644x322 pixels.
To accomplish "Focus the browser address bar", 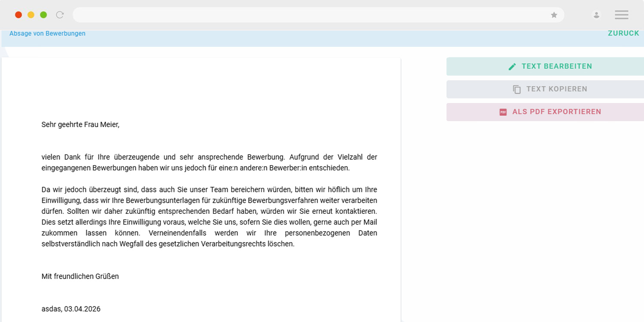I will pos(318,15).
